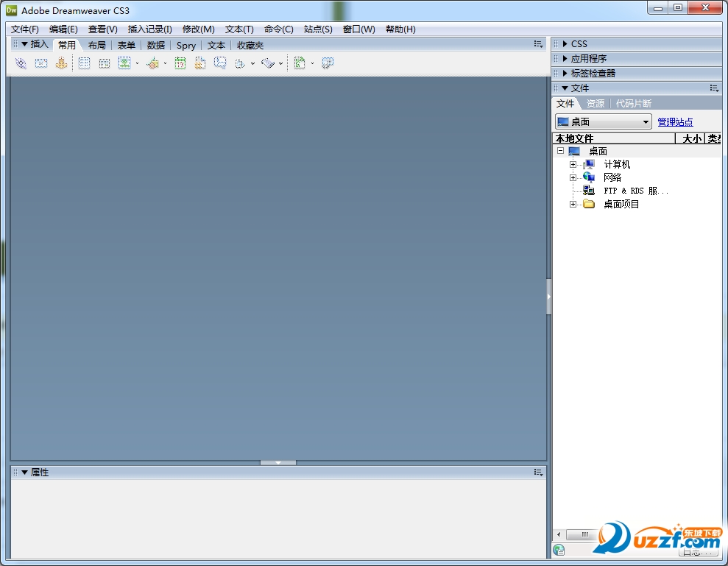
Task: Expand the 桌面项目 tree node
Action: coord(573,205)
